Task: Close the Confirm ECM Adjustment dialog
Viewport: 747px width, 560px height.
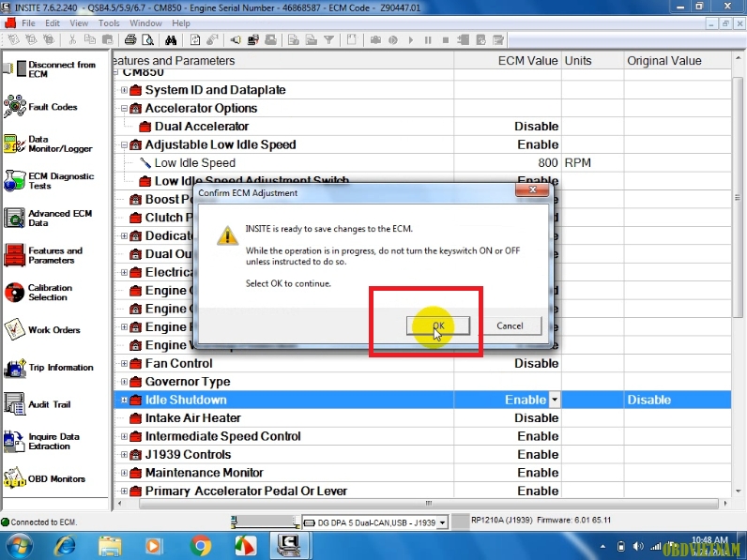Action: pos(532,189)
